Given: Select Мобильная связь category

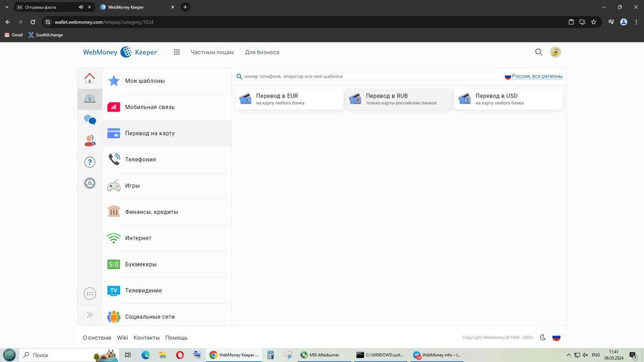Looking at the screenshot, I should pos(167,107).
